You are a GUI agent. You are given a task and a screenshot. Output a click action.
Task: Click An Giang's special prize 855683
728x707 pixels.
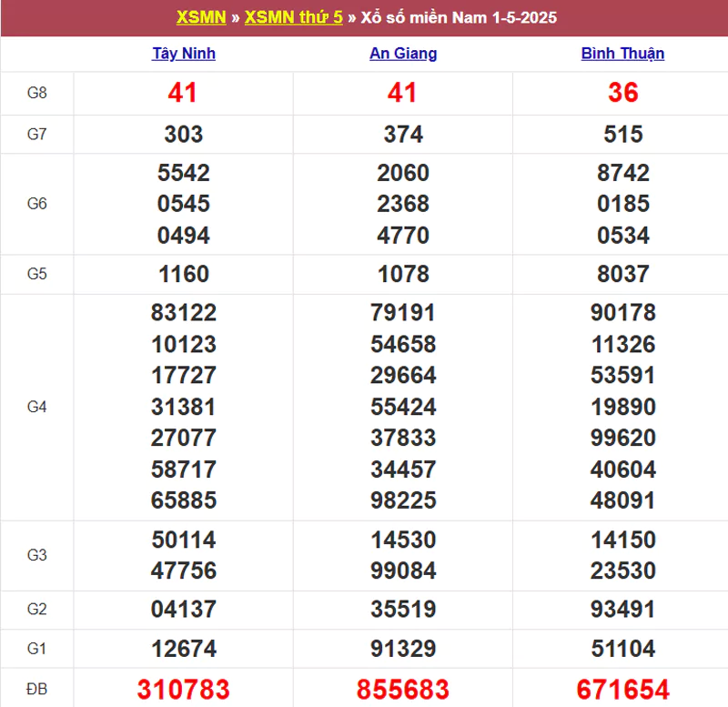tap(403, 690)
